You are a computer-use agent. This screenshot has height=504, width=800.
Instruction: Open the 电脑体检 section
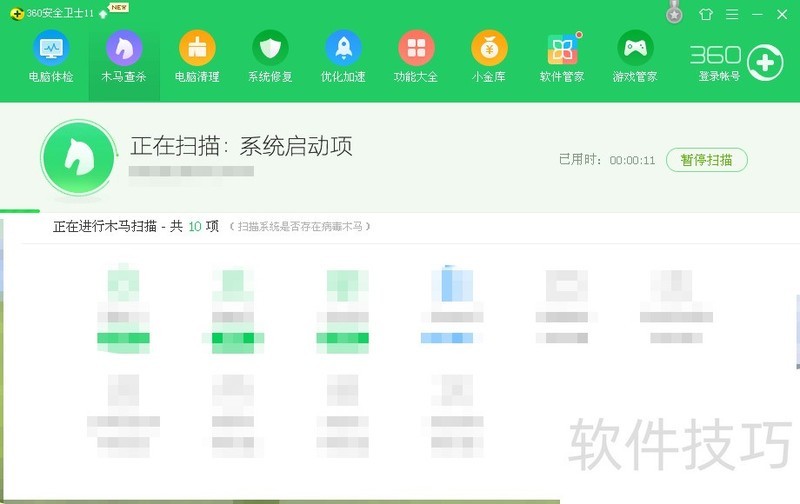point(51,57)
